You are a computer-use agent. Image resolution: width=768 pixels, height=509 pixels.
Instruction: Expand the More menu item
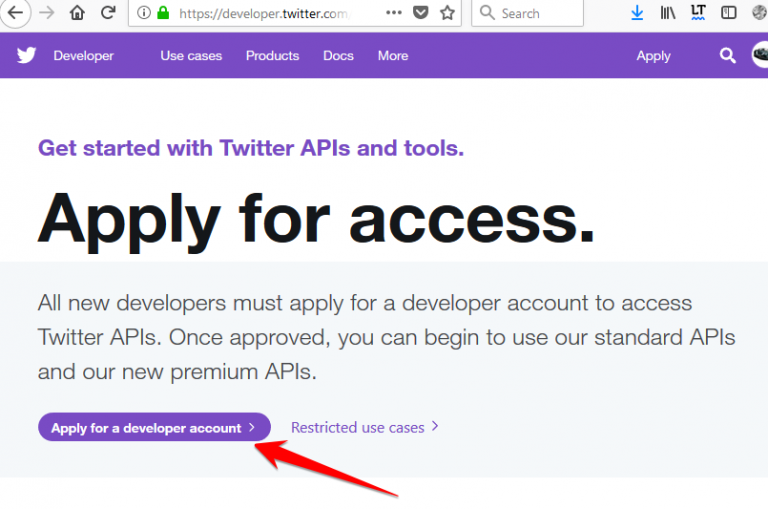[x=393, y=56]
